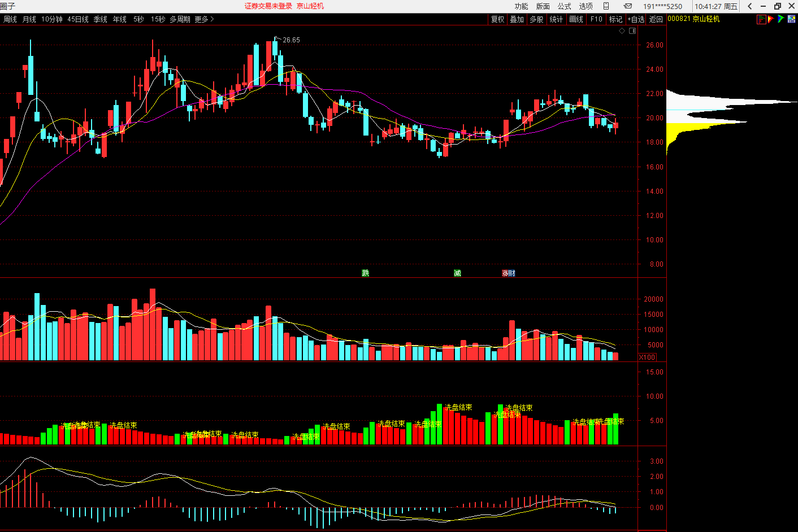Open the 功能 menu
798x532 pixels.
pos(521,6)
